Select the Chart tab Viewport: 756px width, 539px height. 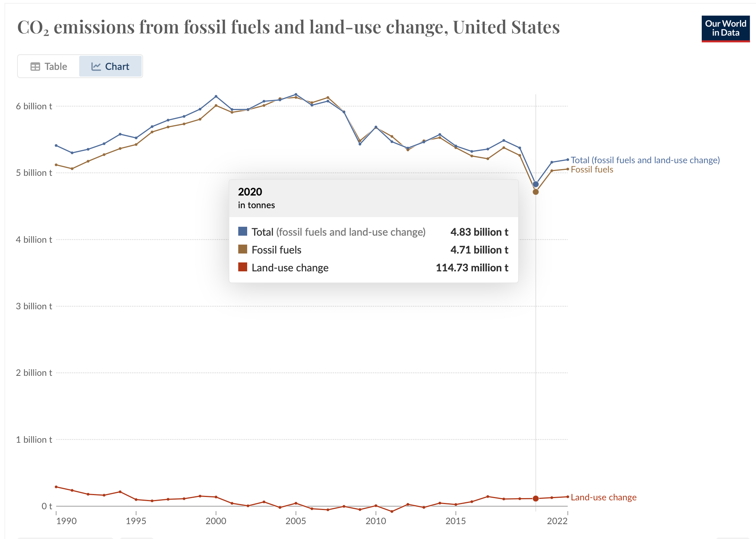click(x=110, y=67)
